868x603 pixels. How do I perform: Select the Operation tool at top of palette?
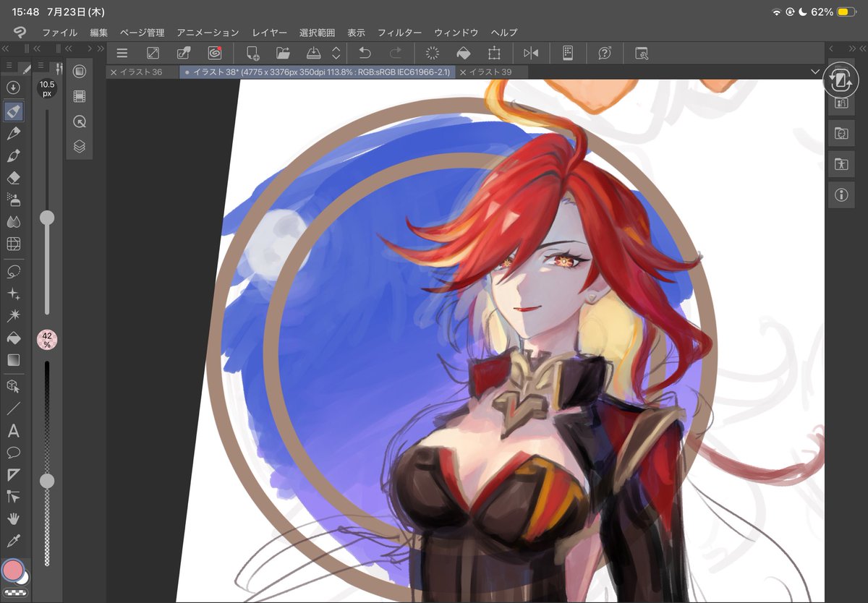point(13,87)
